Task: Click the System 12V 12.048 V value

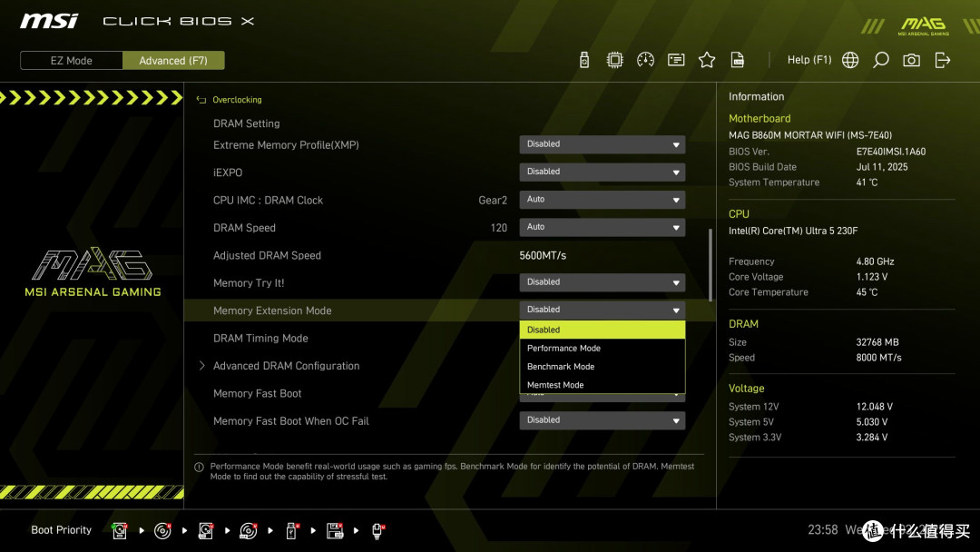Action: (x=875, y=407)
